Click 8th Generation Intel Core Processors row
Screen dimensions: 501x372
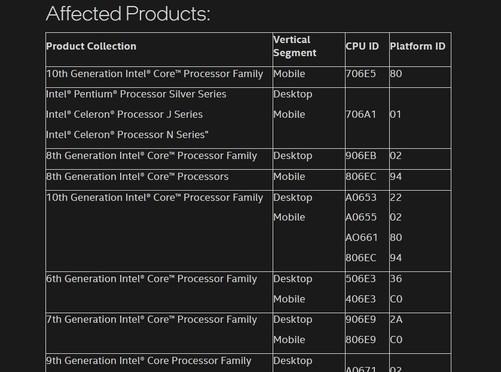pos(248,180)
